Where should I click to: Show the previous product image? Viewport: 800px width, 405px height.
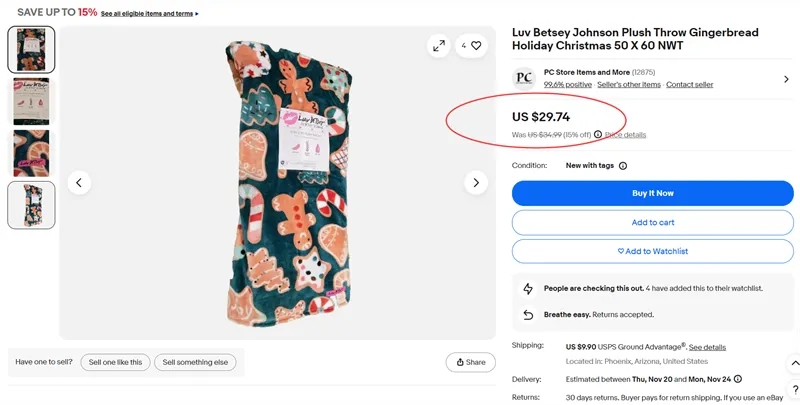pos(79,183)
